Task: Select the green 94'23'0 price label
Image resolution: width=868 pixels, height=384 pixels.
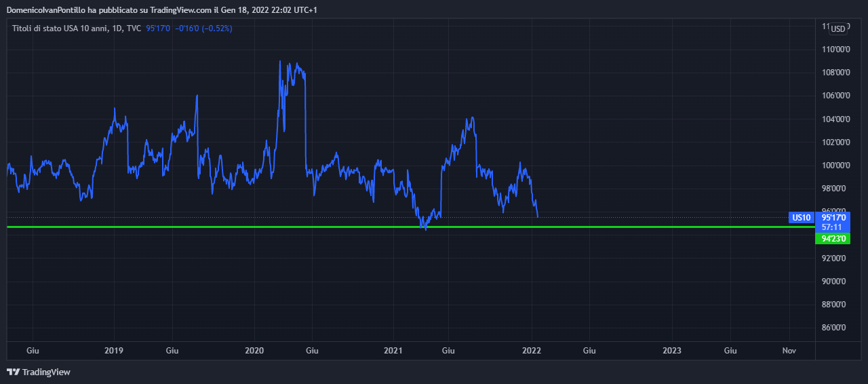Action: click(x=832, y=239)
